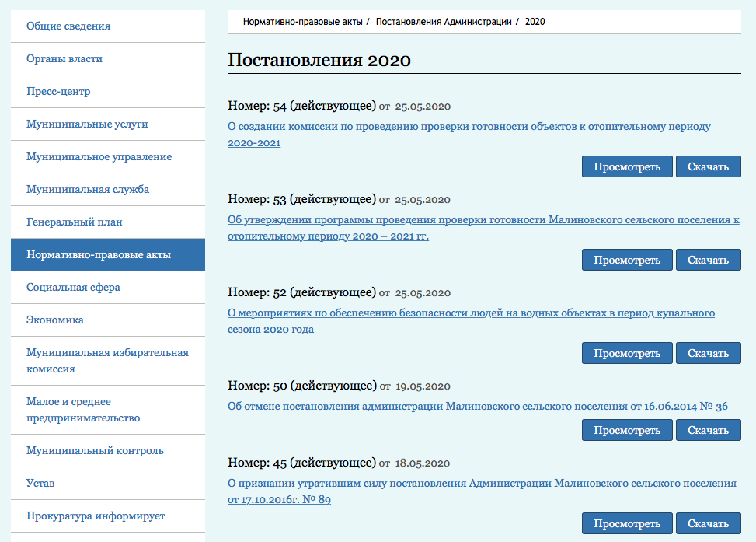Click the 'Номер: 45 (действующее)' heading text
This screenshot has width=756, height=542.
tap(301, 463)
